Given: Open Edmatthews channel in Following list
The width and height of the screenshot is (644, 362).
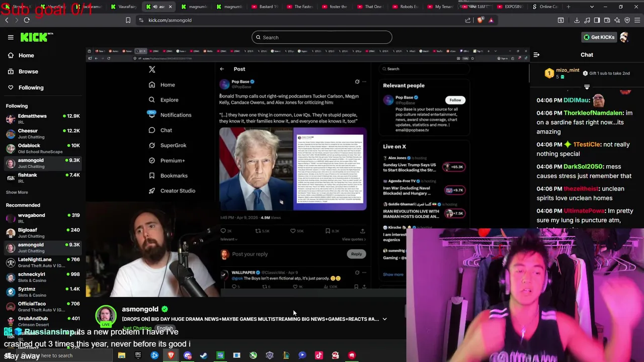Looking at the screenshot, I should click(x=43, y=119).
